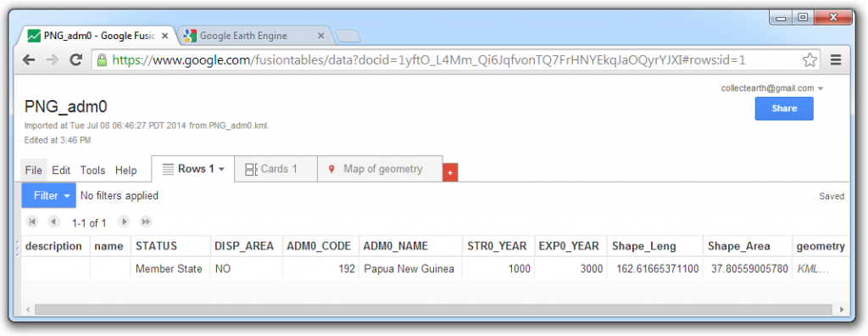Select the 3000 expiry year cell
The height and width of the screenshot is (336, 868).
pyautogui.click(x=570, y=269)
